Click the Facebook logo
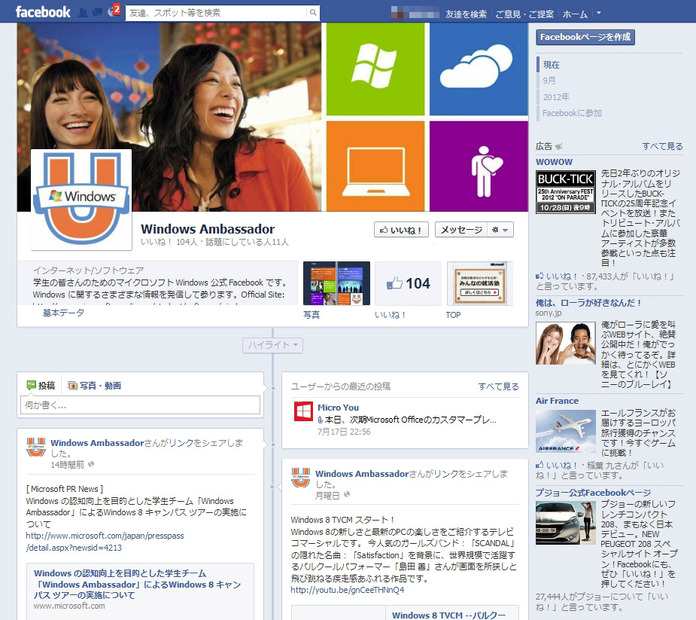696x620 pixels. click(43, 12)
